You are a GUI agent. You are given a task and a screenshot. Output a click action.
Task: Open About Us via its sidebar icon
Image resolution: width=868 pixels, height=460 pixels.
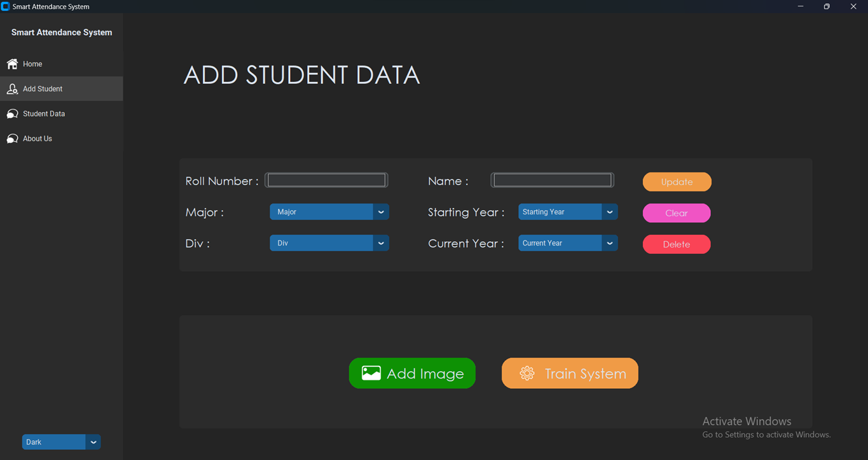pyautogui.click(x=11, y=138)
